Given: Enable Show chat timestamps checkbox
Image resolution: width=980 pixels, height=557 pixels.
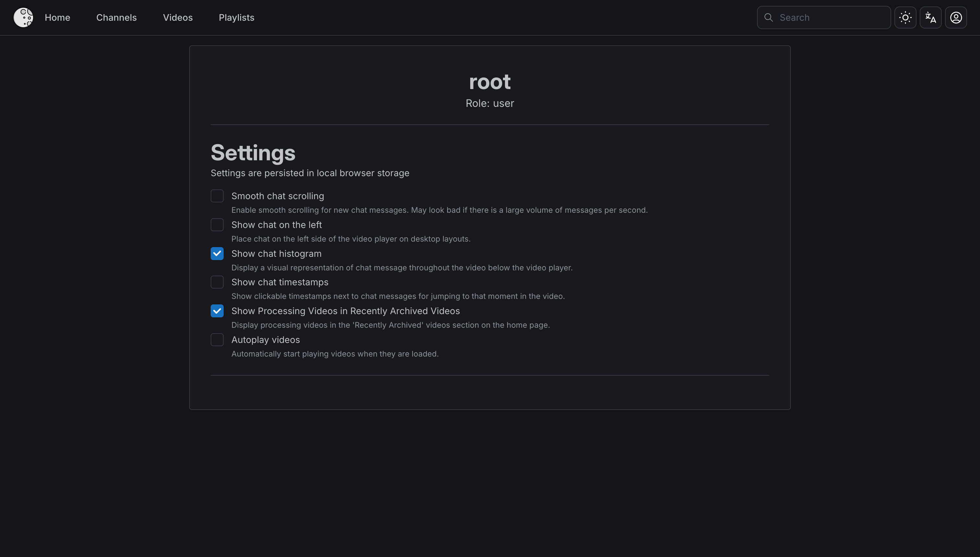Looking at the screenshot, I should click(x=217, y=282).
